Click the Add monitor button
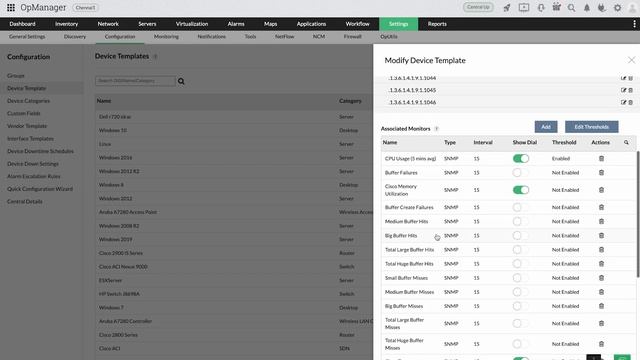Image resolution: width=640 pixels, height=360 pixels. tap(546, 127)
